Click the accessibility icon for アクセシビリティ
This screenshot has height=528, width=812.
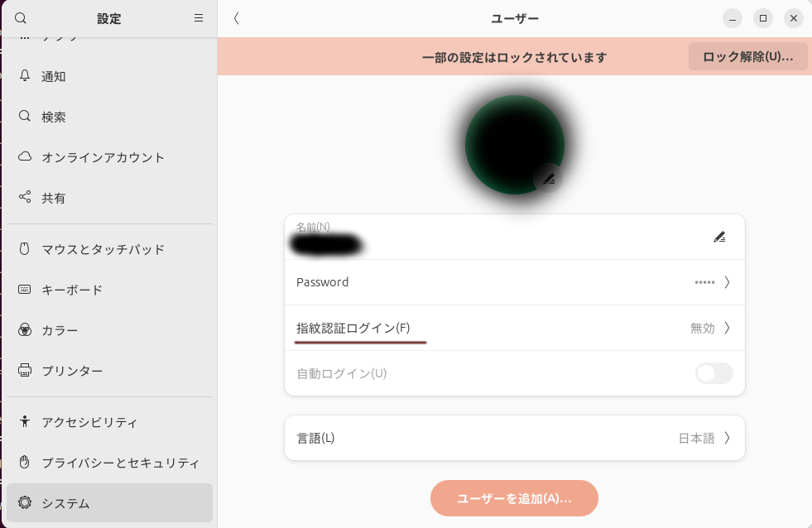click(x=25, y=422)
